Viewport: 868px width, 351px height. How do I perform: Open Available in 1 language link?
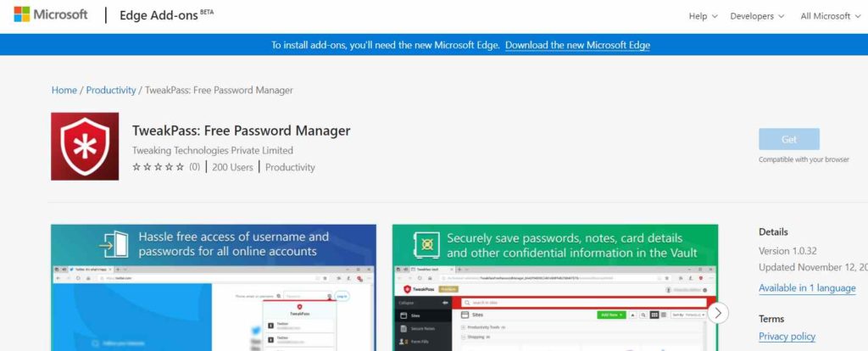(807, 288)
